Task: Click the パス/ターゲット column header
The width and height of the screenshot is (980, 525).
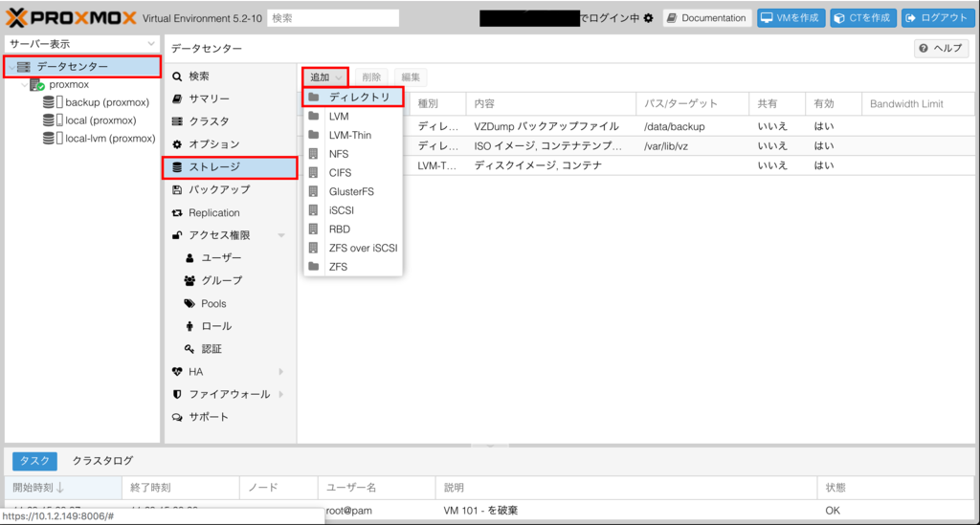Action: coord(692,103)
